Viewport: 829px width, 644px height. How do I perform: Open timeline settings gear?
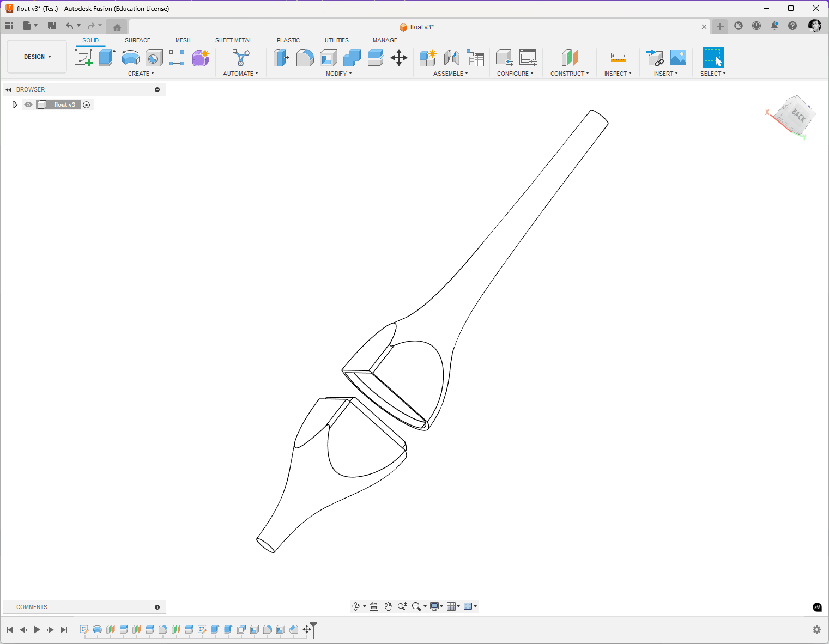[816, 629]
